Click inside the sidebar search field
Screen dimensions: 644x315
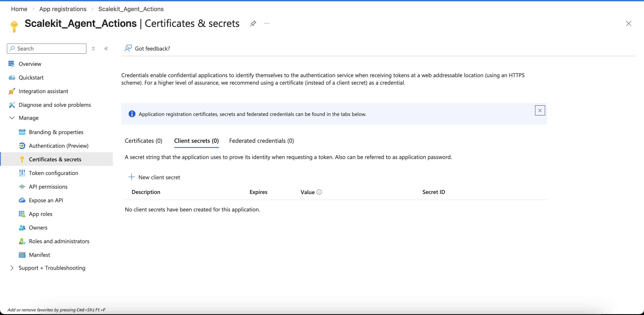click(x=46, y=48)
